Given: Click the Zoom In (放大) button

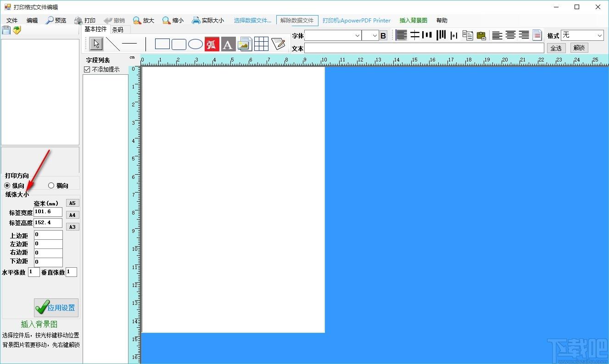Looking at the screenshot, I should click(144, 20).
